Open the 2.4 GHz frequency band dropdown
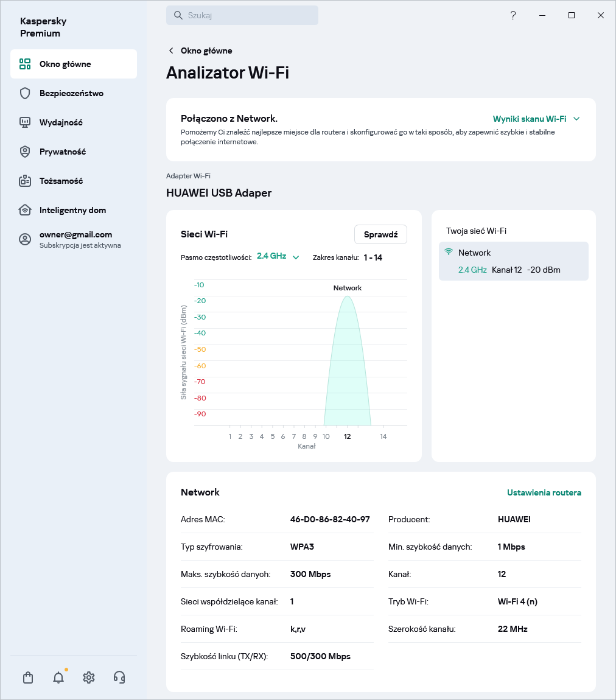The image size is (616, 700). click(278, 257)
